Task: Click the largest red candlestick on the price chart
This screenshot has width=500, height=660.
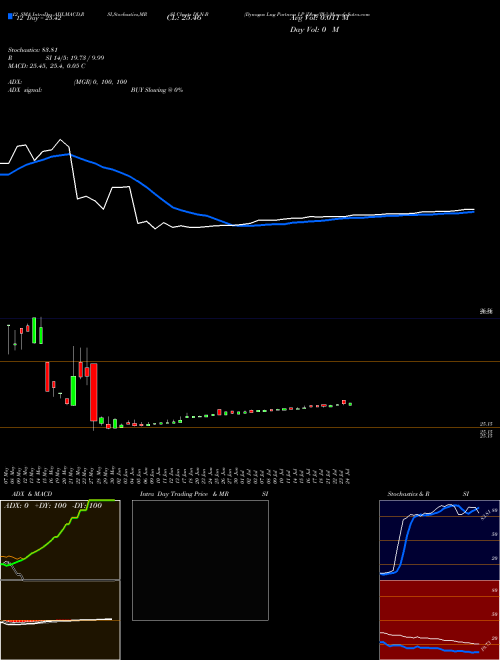Action: [x=94, y=392]
